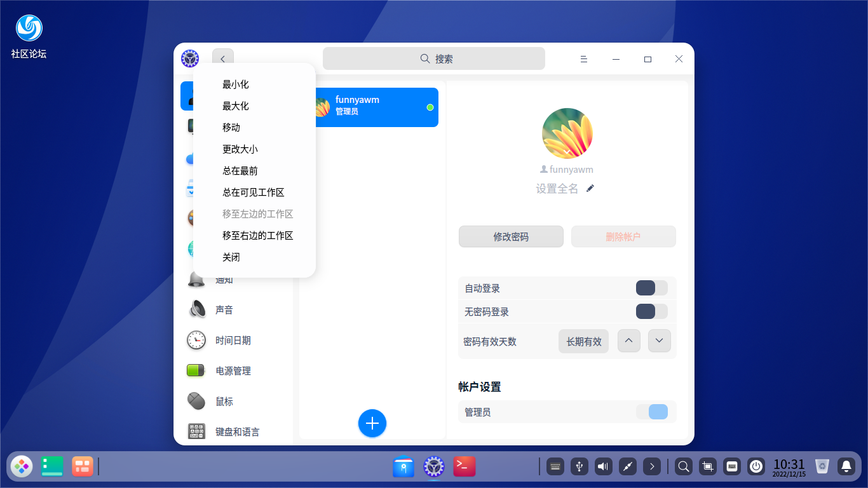The height and width of the screenshot is (488, 868).
Task: Increase 密码有效天数 with the up arrow
Action: 628,341
